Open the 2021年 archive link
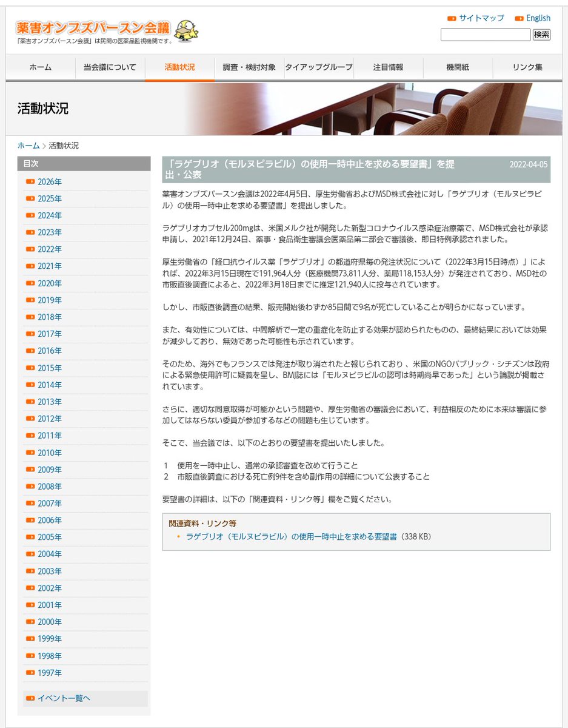This screenshot has width=568, height=728. (50, 266)
